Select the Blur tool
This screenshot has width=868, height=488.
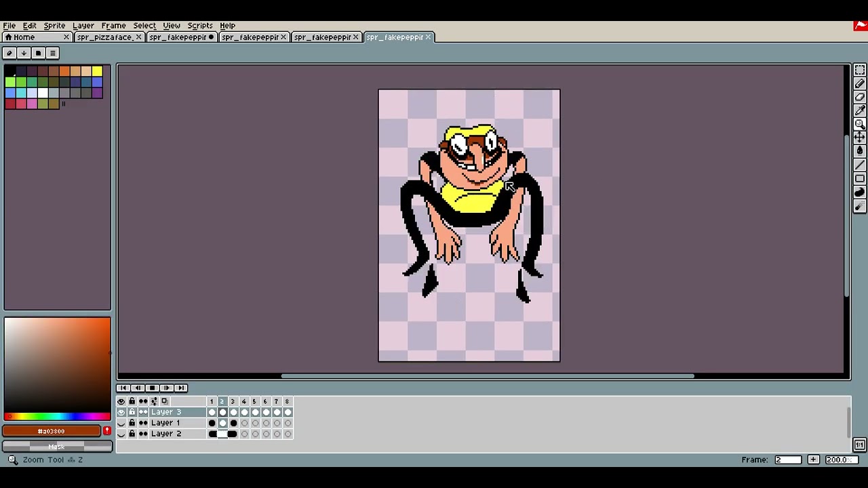[859, 206]
